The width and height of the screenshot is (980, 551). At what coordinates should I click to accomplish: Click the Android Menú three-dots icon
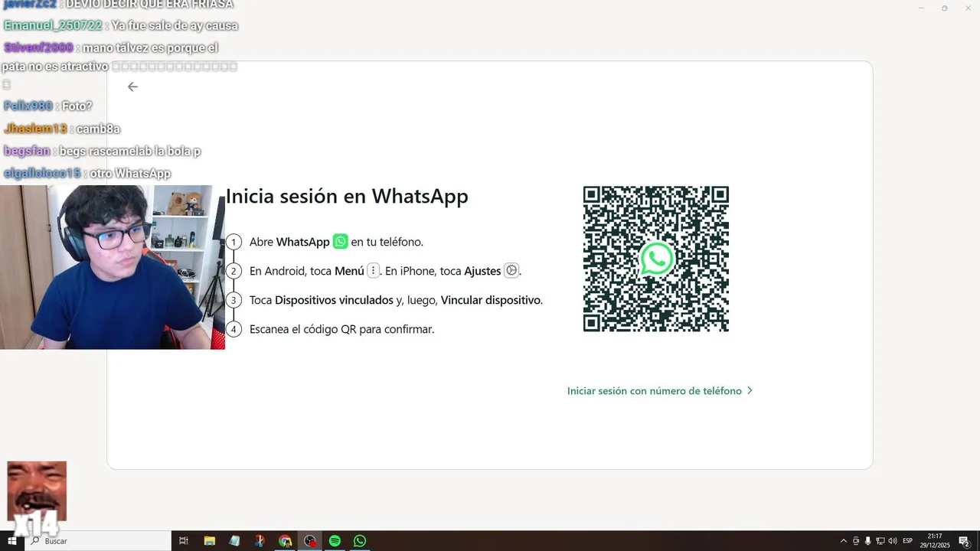click(373, 270)
